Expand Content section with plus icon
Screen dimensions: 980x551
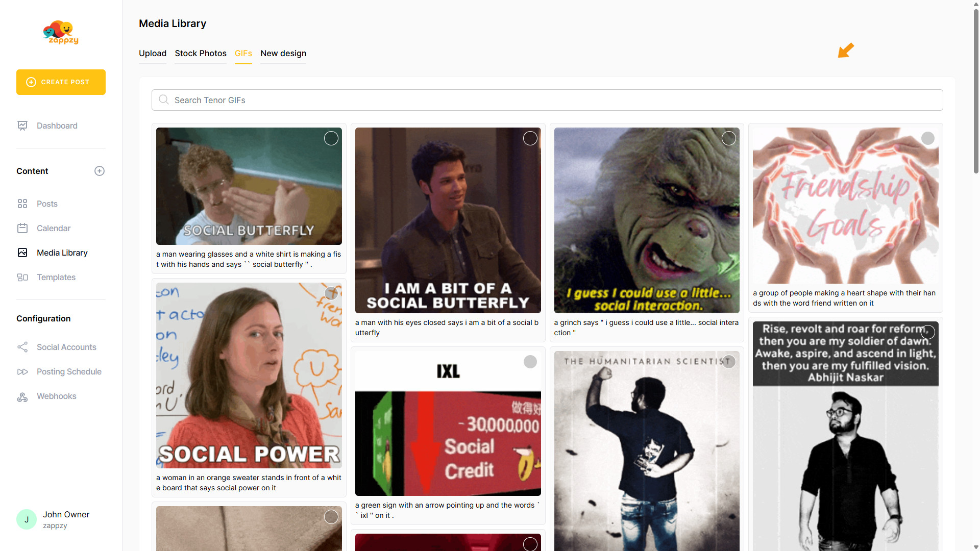100,171
